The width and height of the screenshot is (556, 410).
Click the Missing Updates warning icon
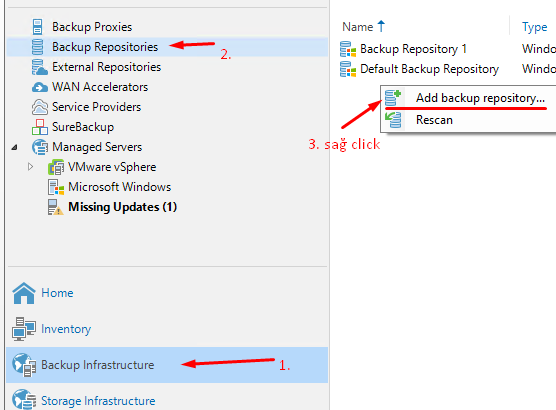click(55, 207)
